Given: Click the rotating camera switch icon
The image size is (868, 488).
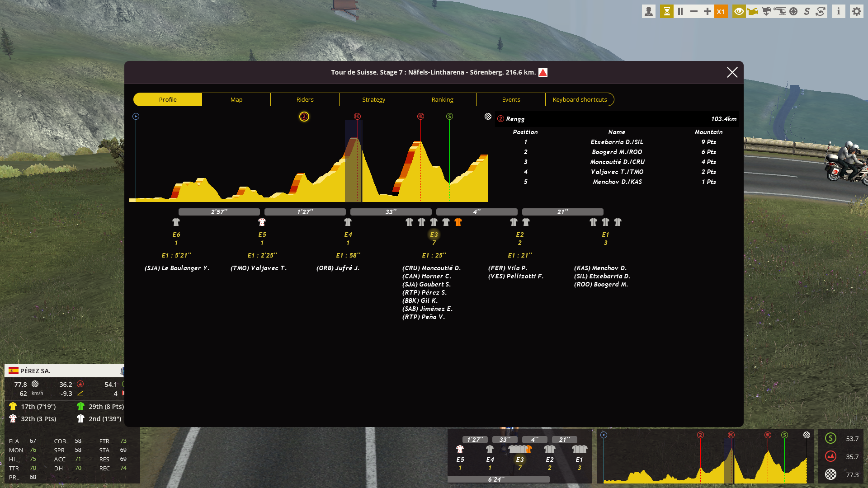Looking at the screenshot, I should click(x=821, y=11).
